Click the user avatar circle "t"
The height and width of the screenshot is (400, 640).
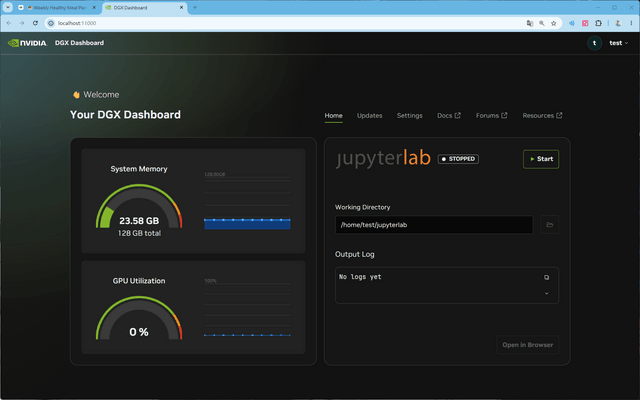pyautogui.click(x=594, y=43)
